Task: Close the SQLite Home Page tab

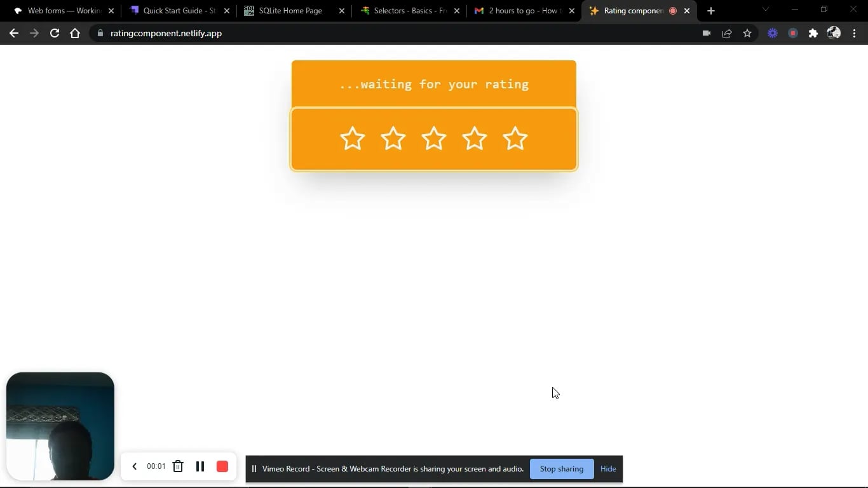Action: [x=342, y=11]
